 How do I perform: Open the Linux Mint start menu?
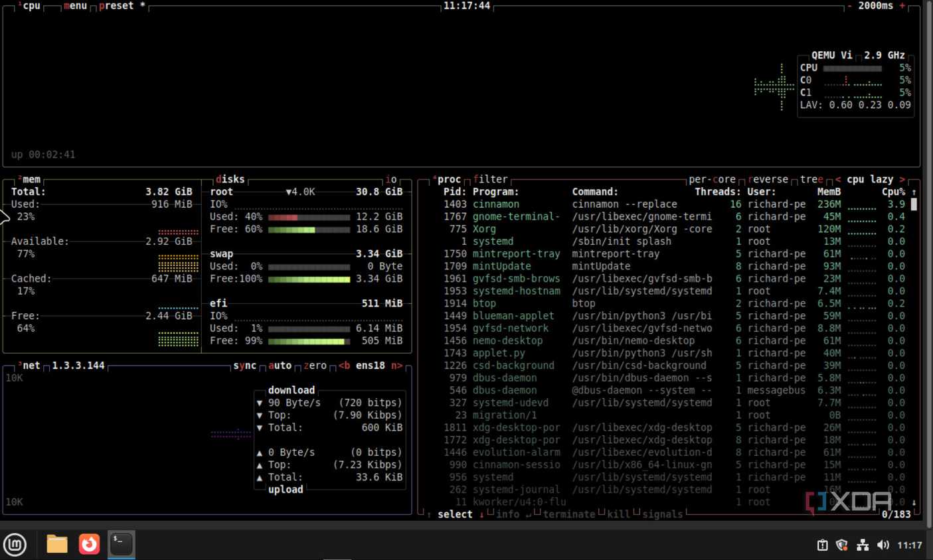[x=15, y=544]
